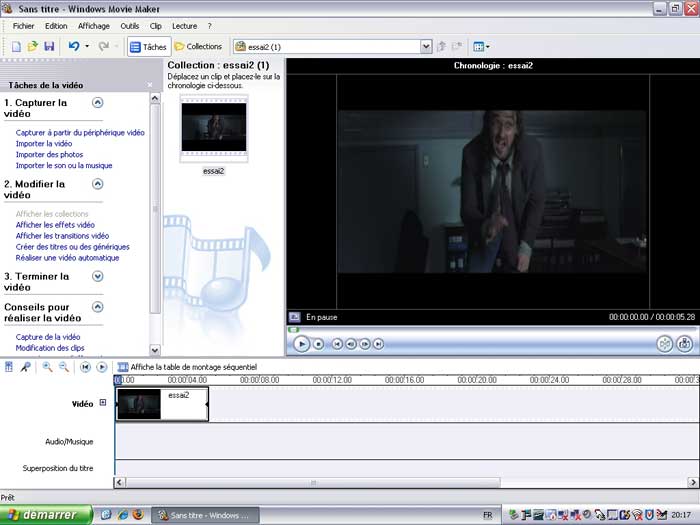Click the narrate timeline microphone icon

(26, 367)
